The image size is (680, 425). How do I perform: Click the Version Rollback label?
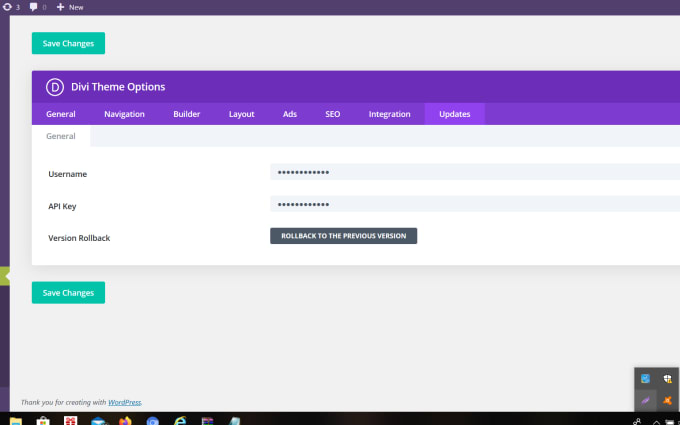79,238
